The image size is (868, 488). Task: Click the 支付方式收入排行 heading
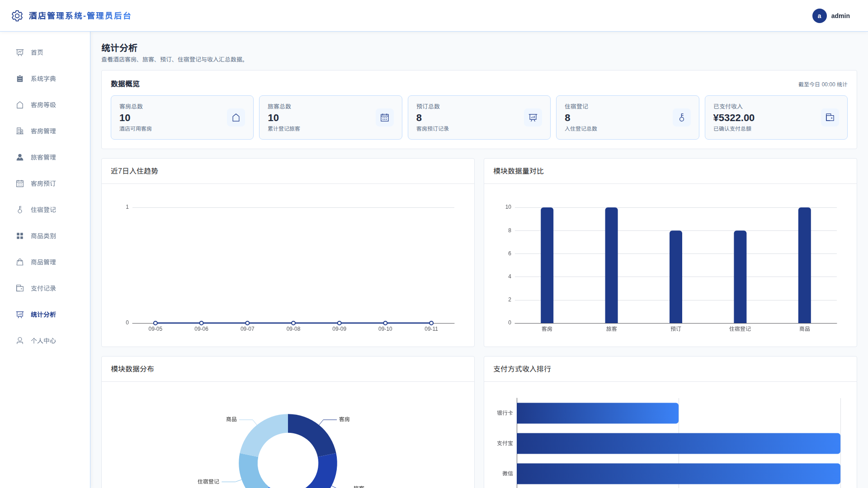tap(522, 369)
